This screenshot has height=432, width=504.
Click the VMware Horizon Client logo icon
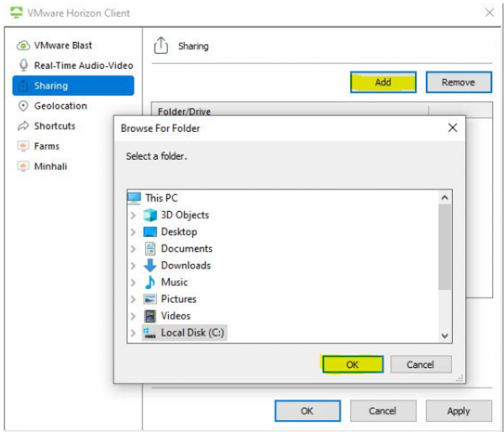(17, 13)
